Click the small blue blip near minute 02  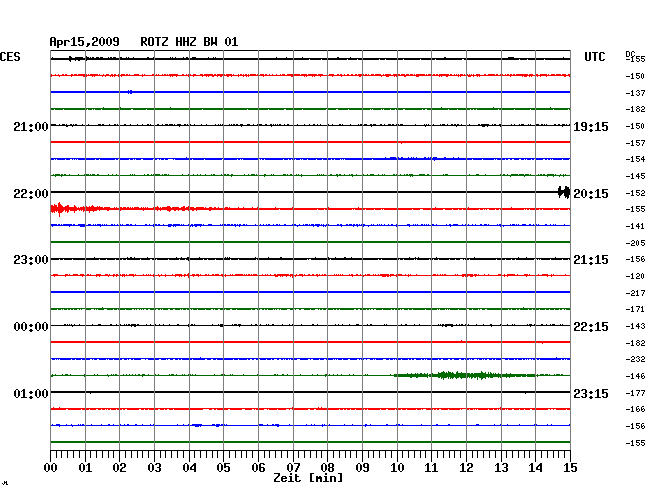(x=130, y=92)
